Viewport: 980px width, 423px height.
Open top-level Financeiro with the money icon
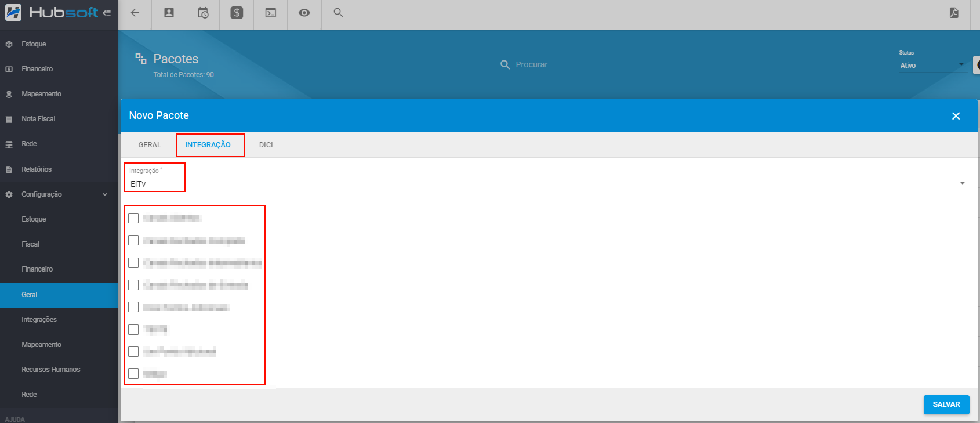(x=59, y=69)
